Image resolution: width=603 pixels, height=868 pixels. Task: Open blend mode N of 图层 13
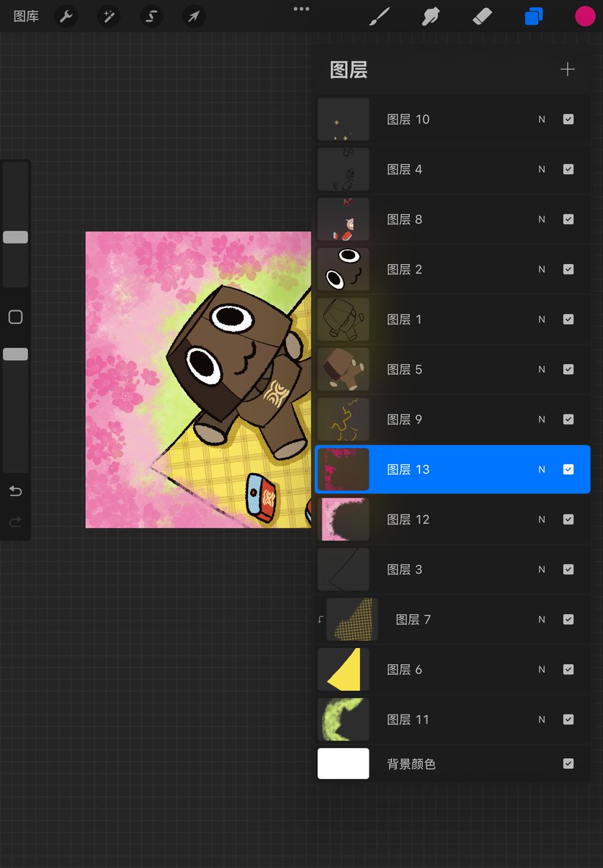[542, 469]
